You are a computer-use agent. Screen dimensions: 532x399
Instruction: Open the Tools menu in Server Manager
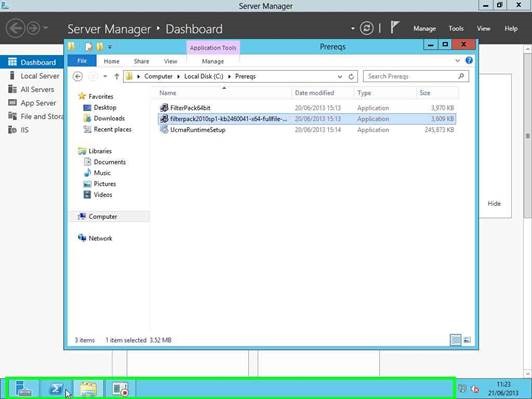(456, 28)
